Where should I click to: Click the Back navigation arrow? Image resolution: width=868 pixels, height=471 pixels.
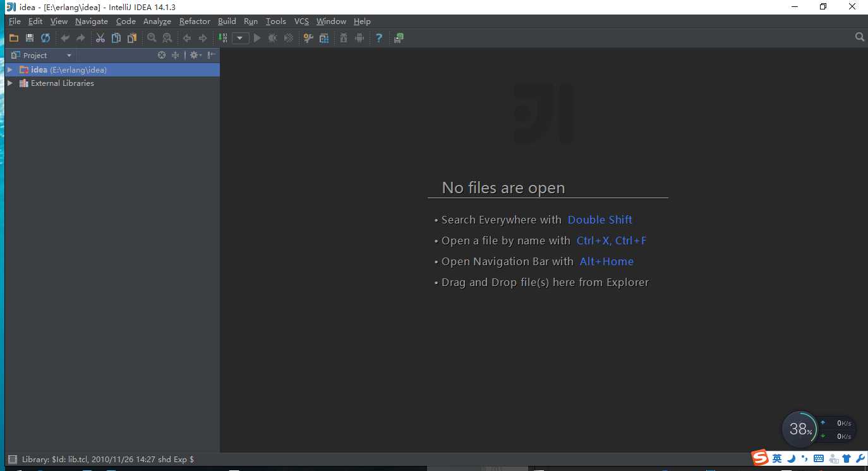coord(187,38)
